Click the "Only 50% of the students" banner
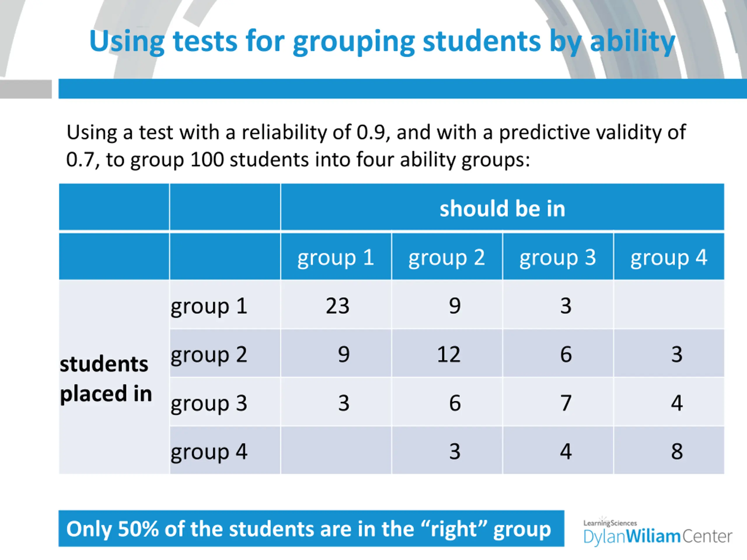 click(311, 528)
